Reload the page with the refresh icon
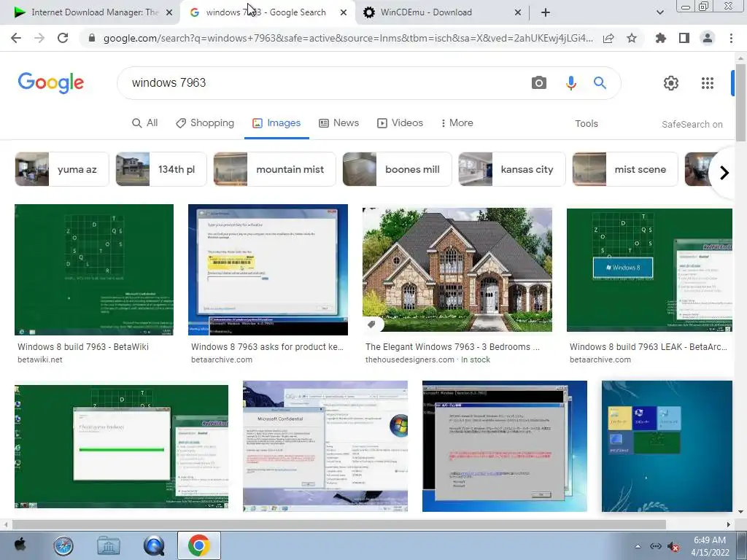The image size is (747, 560). click(x=63, y=38)
